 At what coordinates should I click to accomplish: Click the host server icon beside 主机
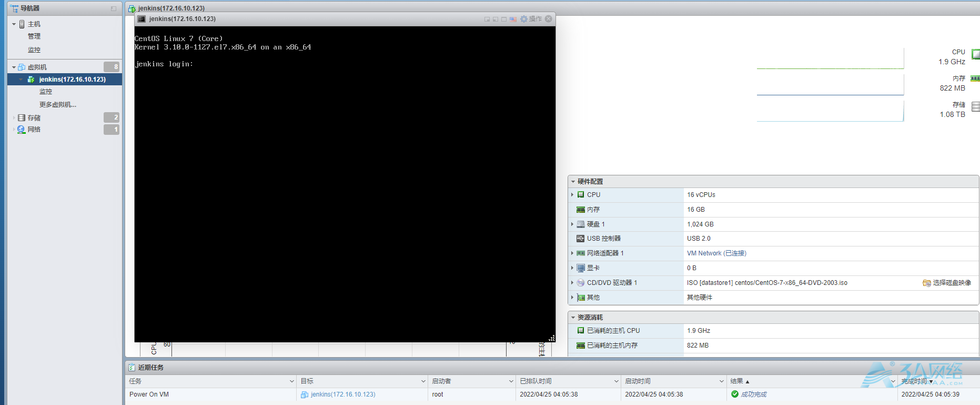click(x=22, y=24)
